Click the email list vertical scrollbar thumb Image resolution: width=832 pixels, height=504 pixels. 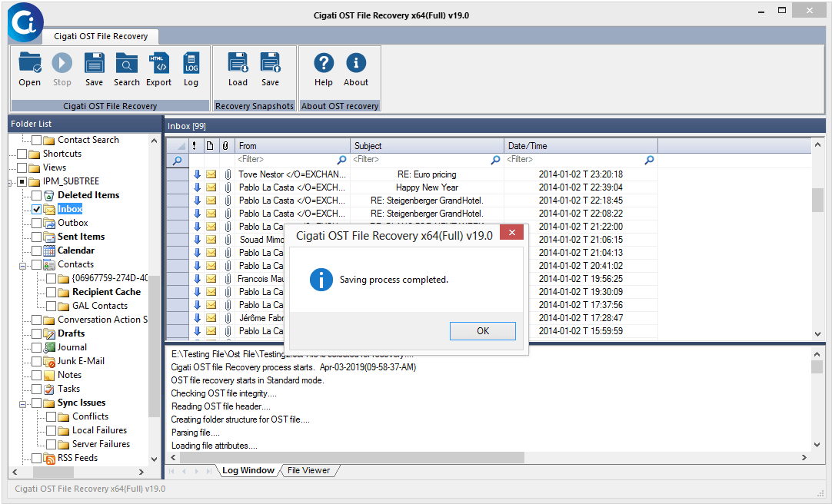pos(817,201)
